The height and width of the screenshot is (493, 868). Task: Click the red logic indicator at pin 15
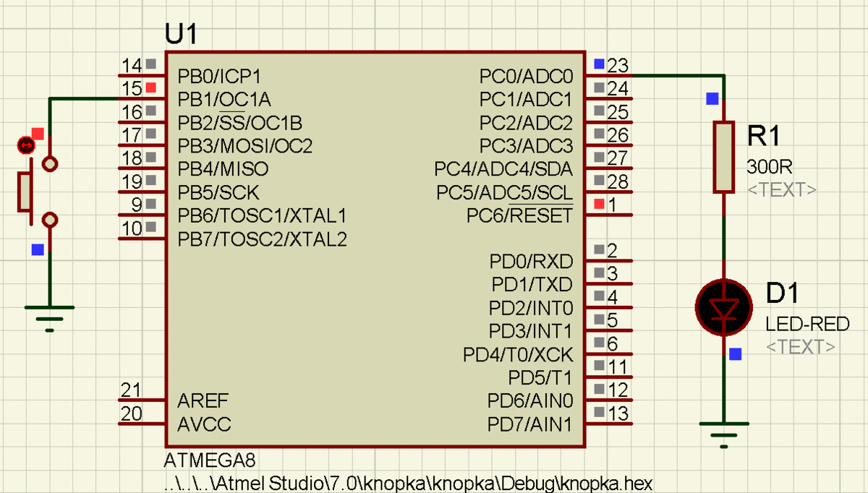tap(150, 88)
